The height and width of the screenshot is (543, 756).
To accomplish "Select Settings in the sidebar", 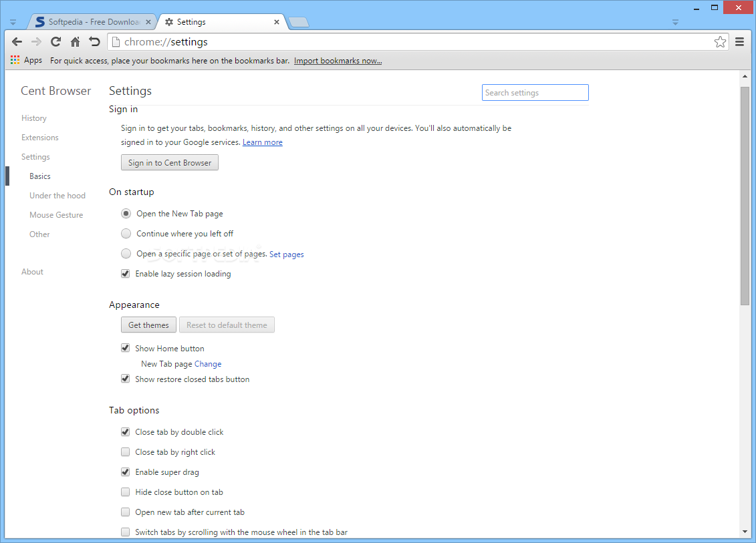I will [35, 157].
